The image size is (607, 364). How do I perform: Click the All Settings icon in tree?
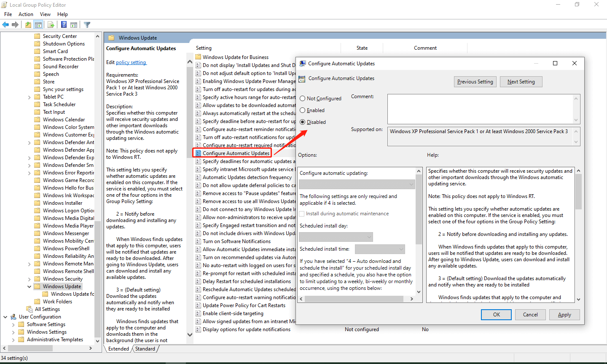coord(29,309)
